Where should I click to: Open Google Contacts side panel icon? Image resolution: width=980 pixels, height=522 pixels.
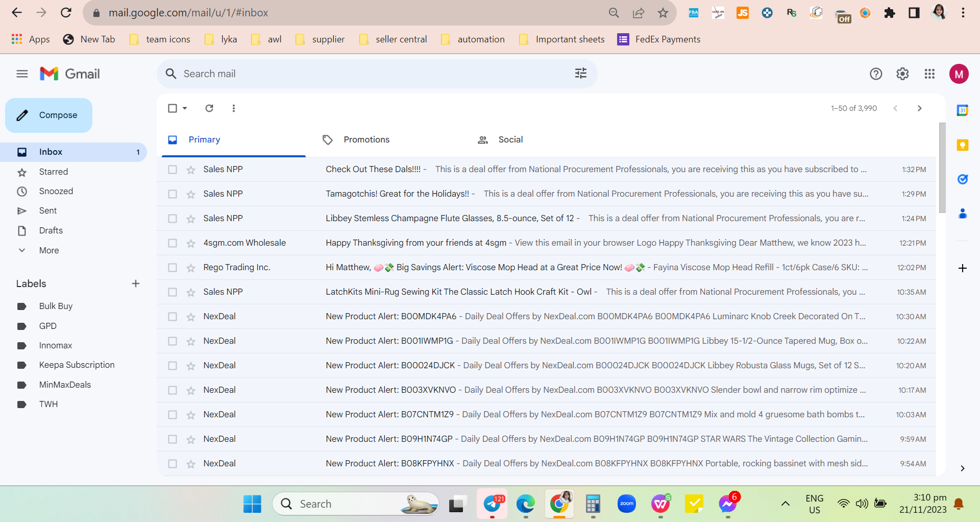(x=963, y=213)
